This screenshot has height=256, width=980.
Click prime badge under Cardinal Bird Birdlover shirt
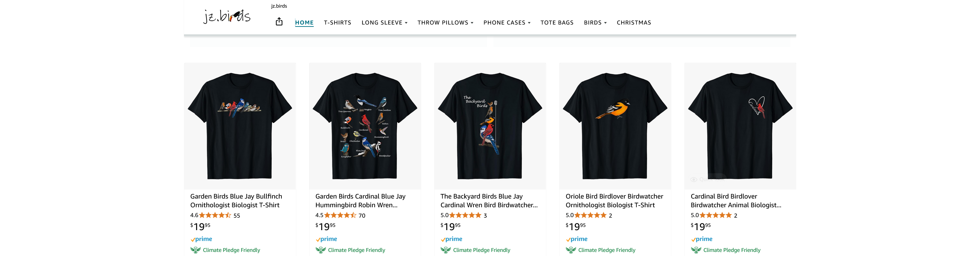[702, 239]
